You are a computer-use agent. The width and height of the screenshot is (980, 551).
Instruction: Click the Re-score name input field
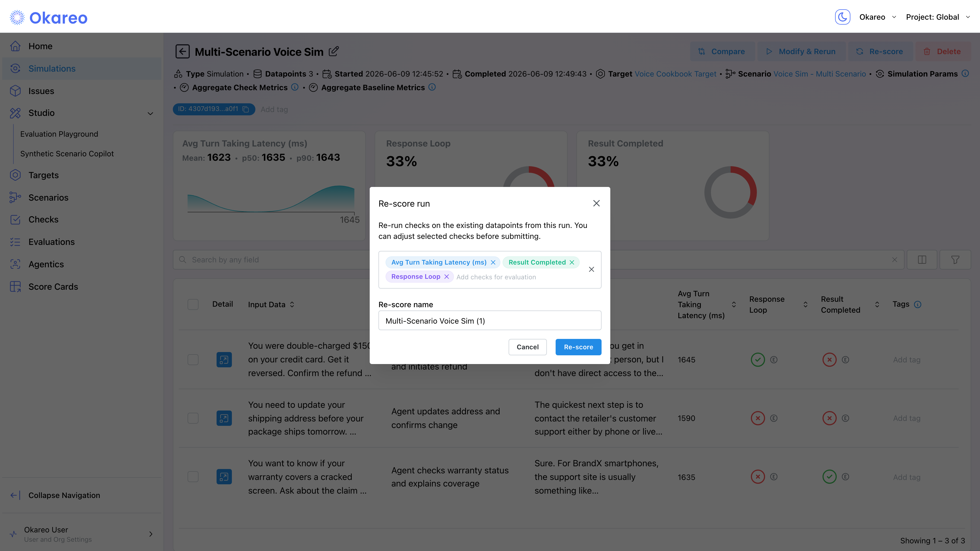[x=490, y=321]
